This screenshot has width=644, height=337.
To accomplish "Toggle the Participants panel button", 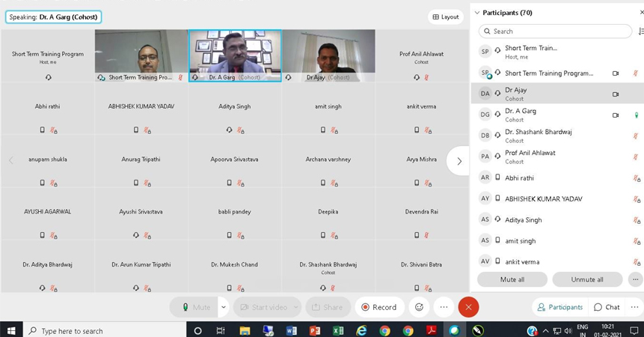I will click(559, 307).
